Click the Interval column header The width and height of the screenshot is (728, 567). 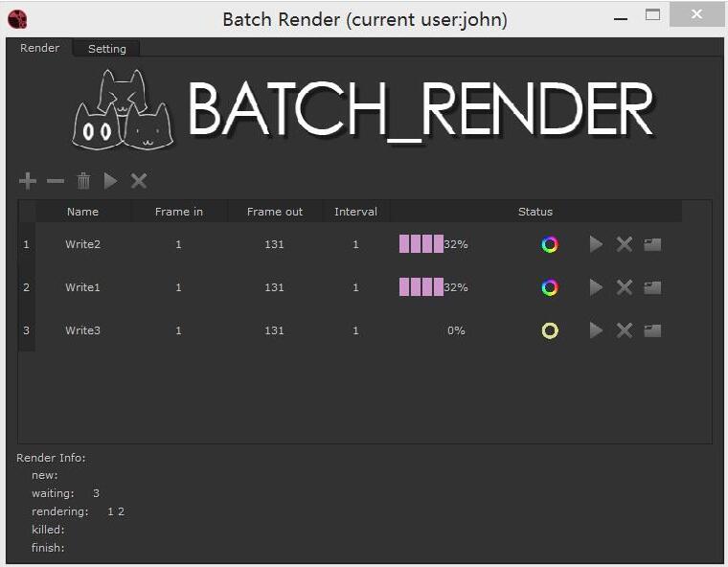click(x=356, y=212)
